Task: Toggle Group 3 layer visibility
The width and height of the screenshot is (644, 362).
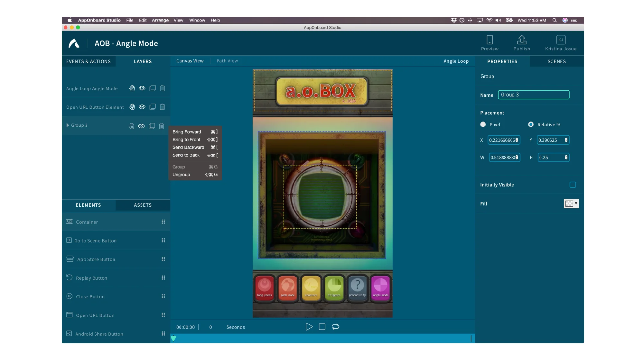Action: [x=141, y=126]
